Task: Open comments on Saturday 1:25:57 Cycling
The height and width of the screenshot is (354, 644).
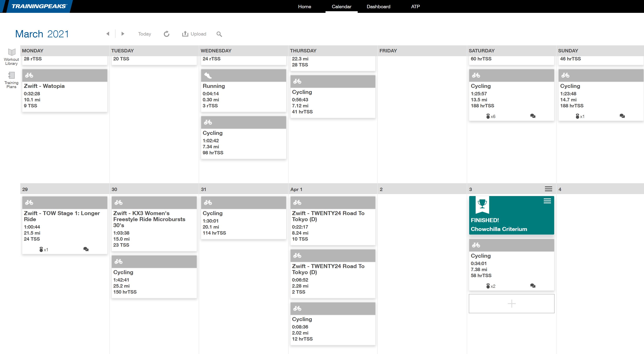Action: pos(533,116)
